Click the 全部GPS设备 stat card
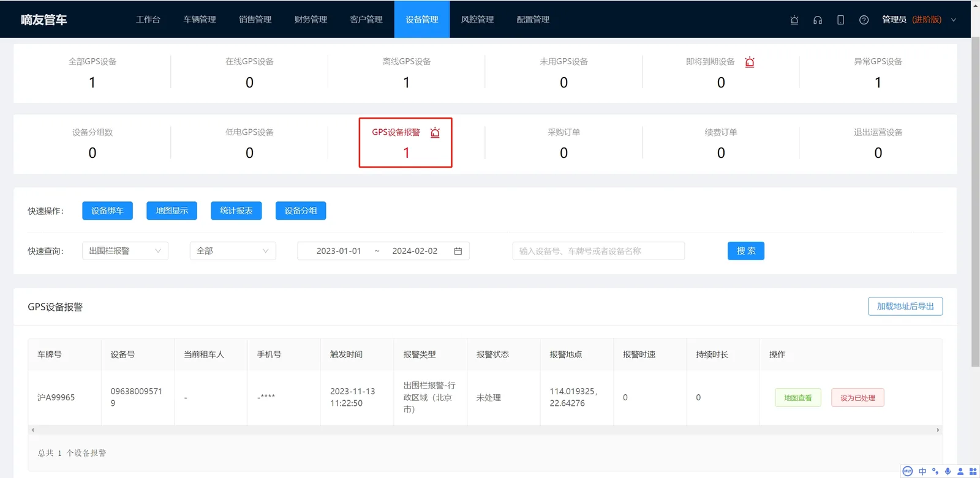 (x=92, y=73)
